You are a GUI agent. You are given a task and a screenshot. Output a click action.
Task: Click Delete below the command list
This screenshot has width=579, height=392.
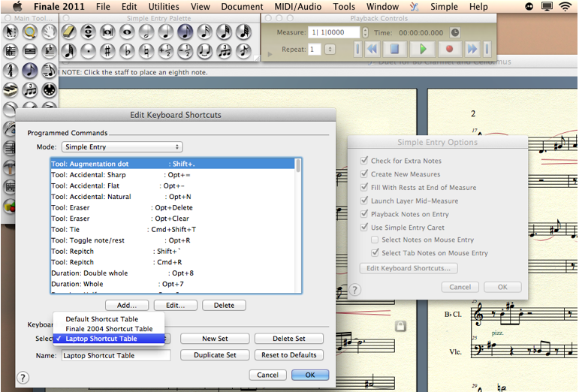tap(224, 305)
